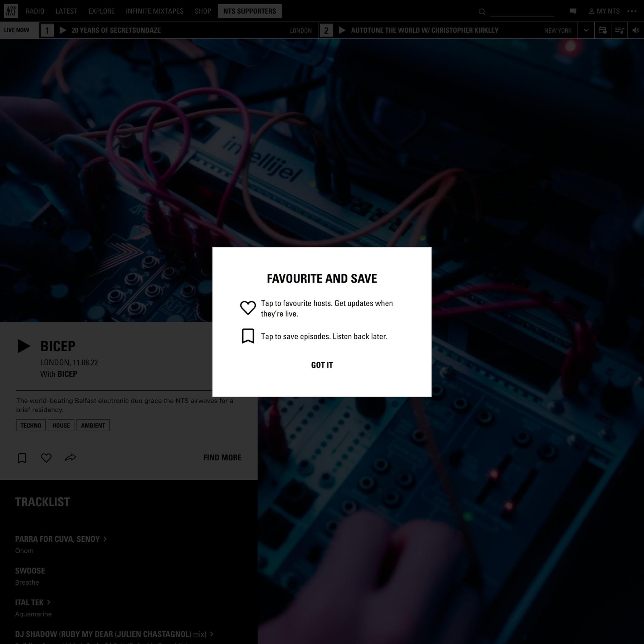Open the search magnifier icon
This screenshot has height=644, width=644.
482,12
